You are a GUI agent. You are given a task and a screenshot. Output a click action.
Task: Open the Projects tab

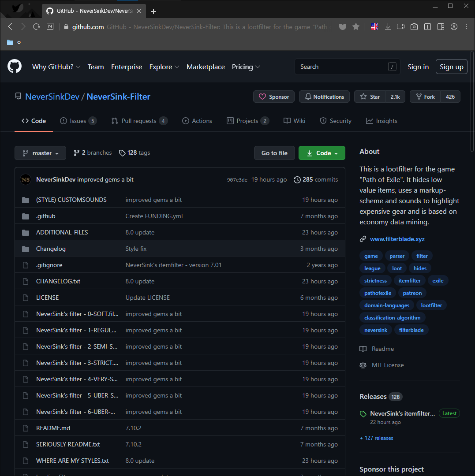248,121
